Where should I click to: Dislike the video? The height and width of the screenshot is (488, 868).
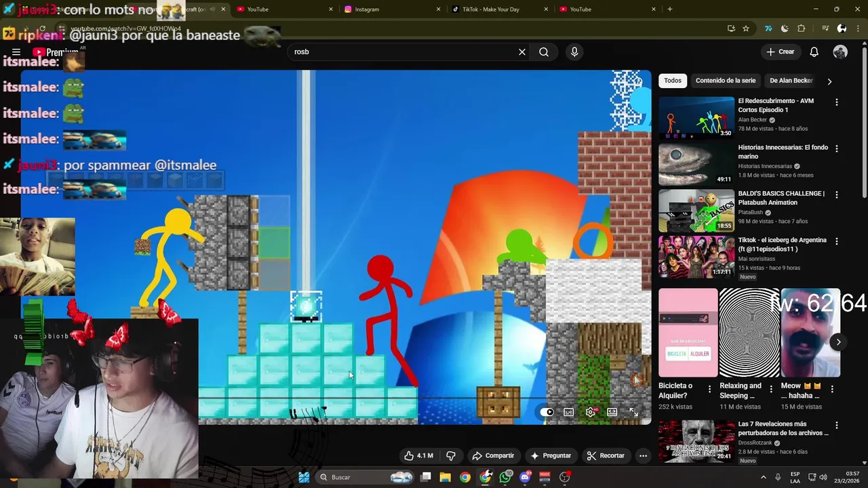point(450,455)
